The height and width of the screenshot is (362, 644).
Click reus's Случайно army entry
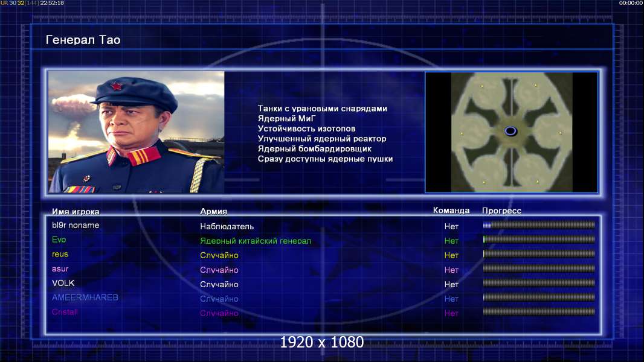[219, 255]
